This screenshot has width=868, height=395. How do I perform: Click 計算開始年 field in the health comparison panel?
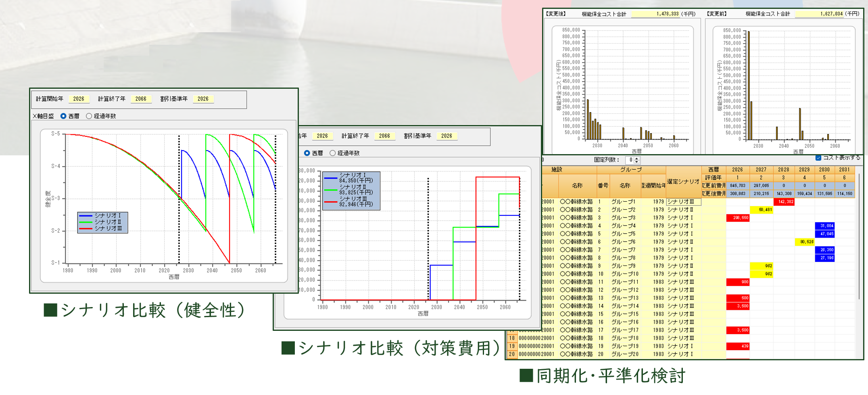pyautogui.click(x=79, y=99)
